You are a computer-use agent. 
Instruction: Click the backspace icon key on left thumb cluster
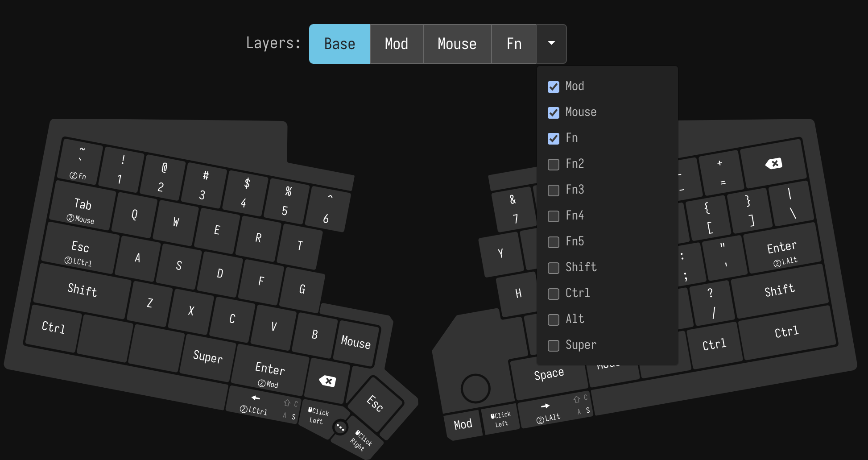click(x=327, y=381)
